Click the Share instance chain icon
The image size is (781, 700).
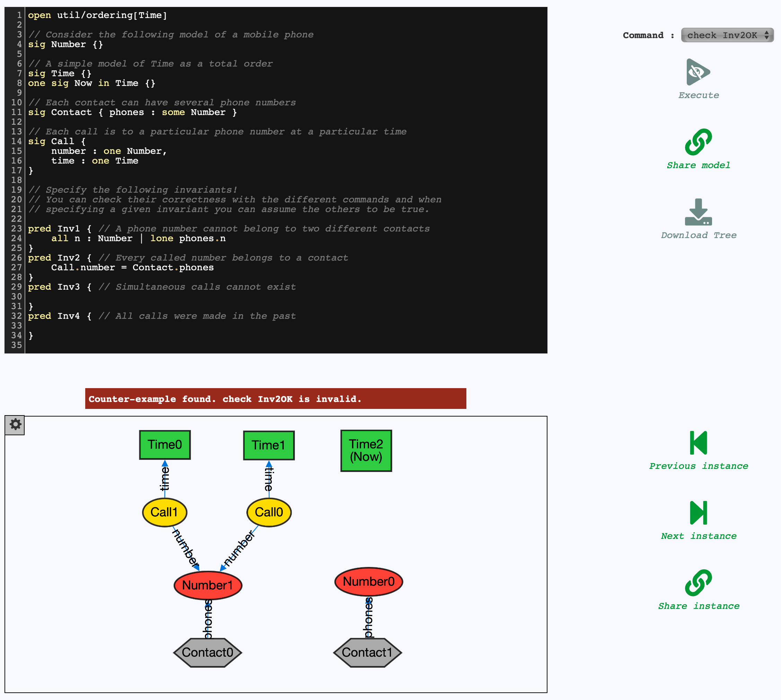click(x=698, y=583)
